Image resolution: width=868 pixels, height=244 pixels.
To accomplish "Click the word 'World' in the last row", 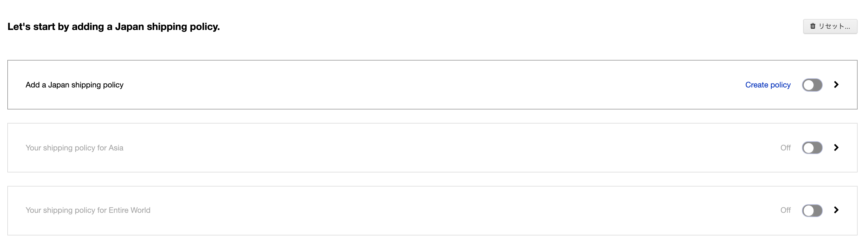I will point(140,210).
